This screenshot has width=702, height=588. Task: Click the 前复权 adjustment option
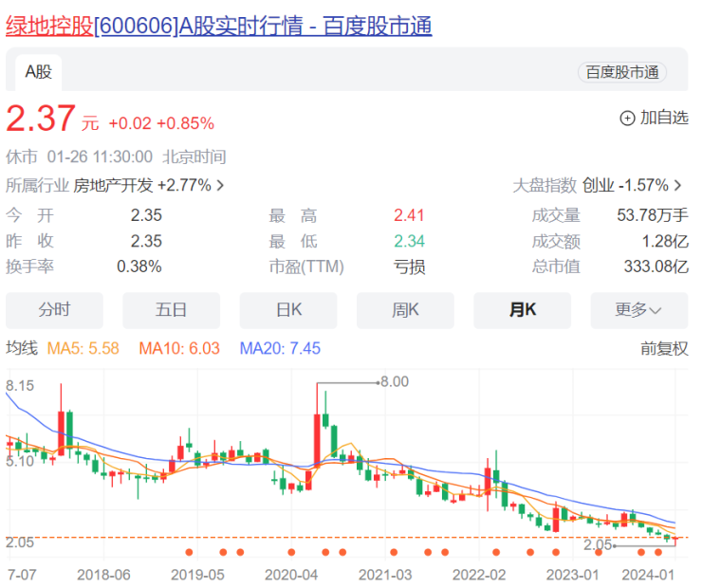pos(664,349)
